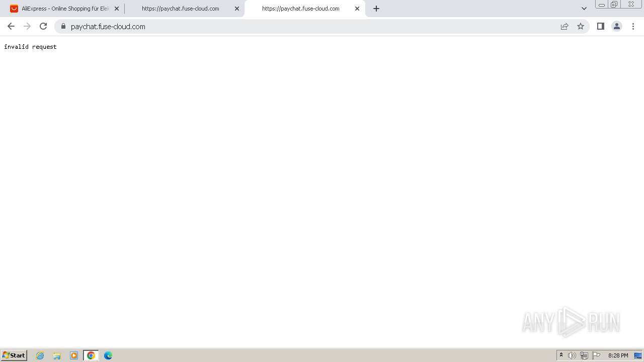Expand the tab search dropdown
This screenshot has height=362, width=644.
[584, 9]
